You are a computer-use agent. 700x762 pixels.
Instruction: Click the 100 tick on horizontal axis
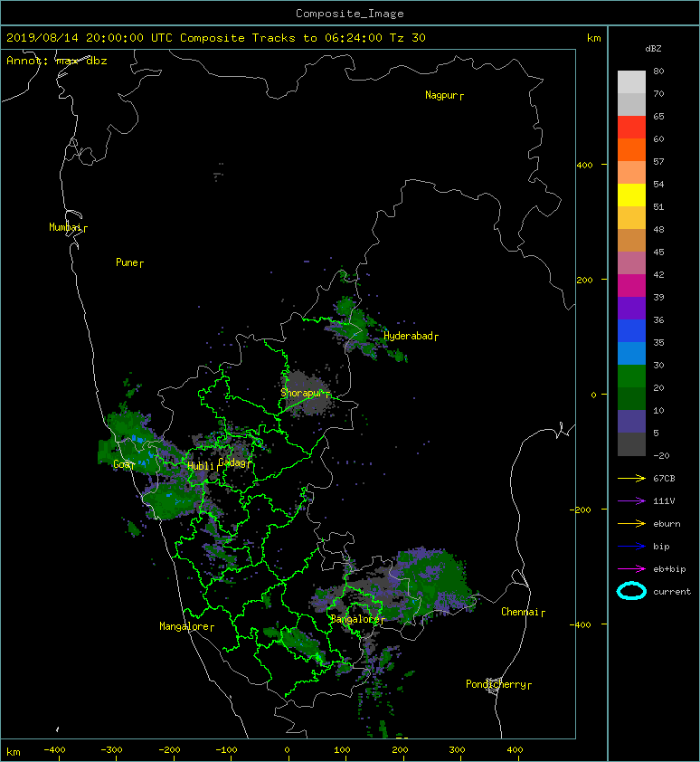pos(342,750)
